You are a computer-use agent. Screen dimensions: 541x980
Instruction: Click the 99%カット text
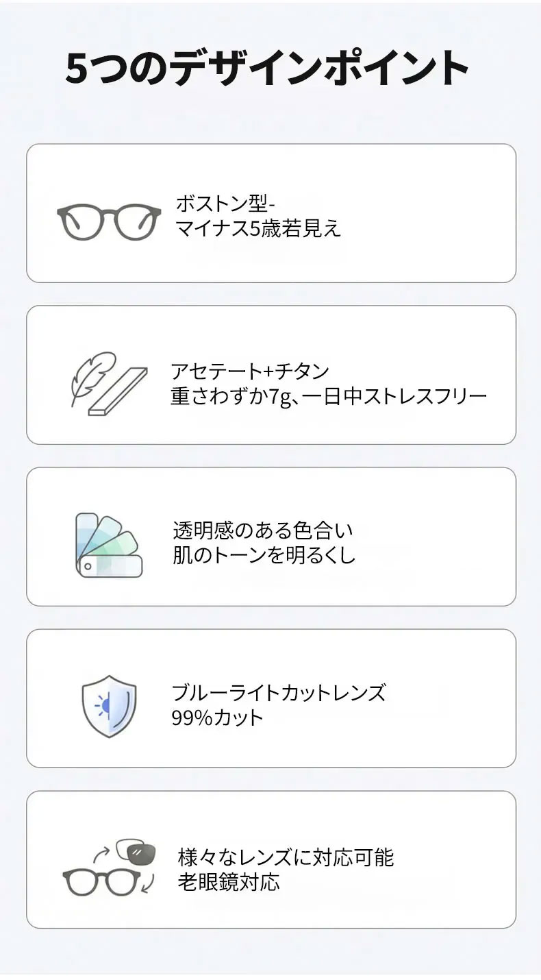(x=218, y=717)
